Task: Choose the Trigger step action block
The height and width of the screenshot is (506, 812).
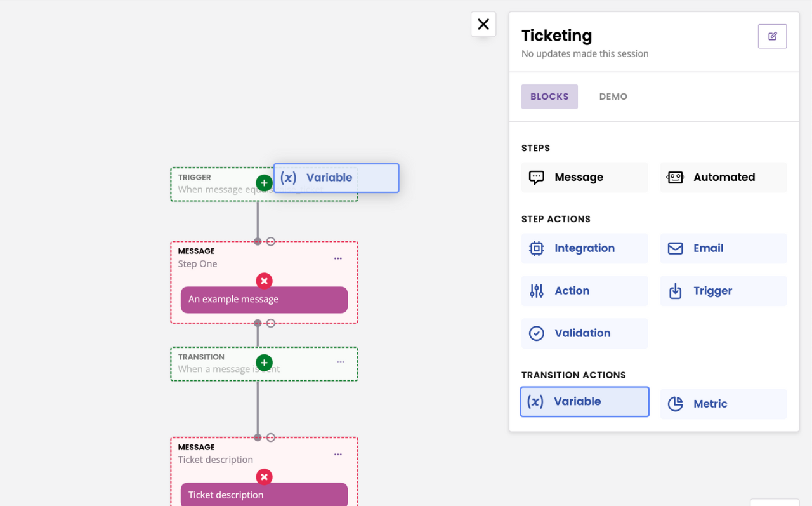Action: click(723, 291)
